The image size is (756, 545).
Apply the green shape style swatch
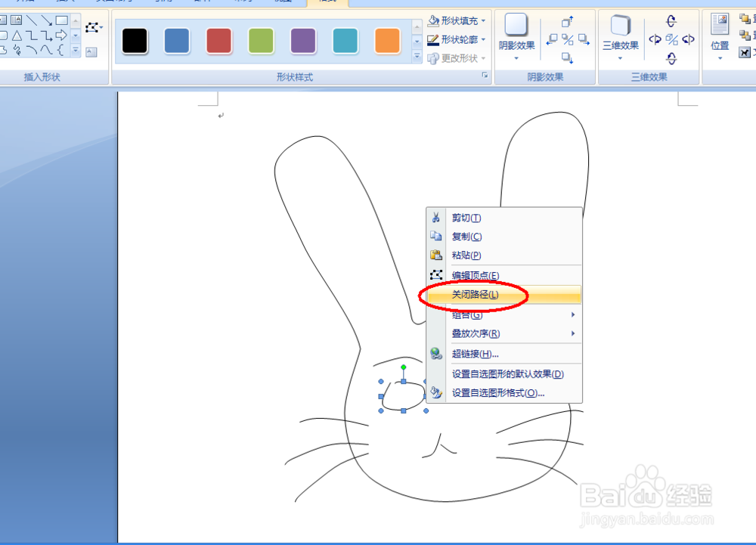(261, 41)
